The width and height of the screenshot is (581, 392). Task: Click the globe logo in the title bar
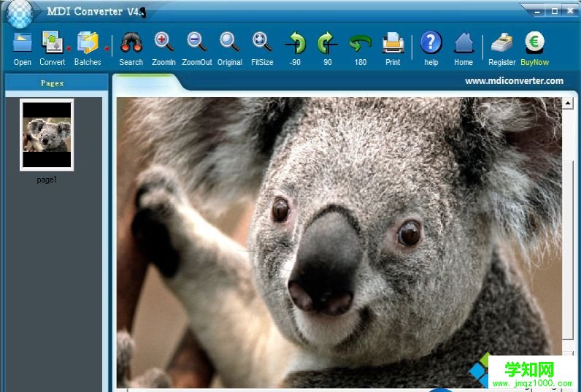point(20,14)
